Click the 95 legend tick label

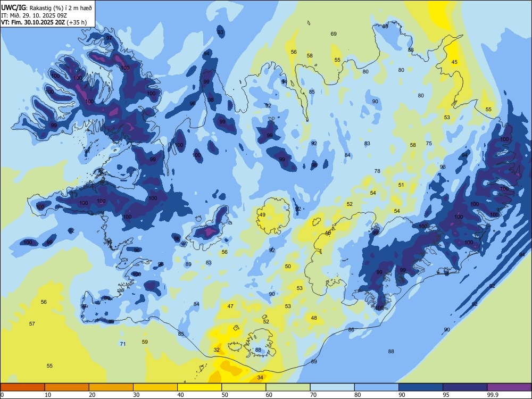(446, 395)
